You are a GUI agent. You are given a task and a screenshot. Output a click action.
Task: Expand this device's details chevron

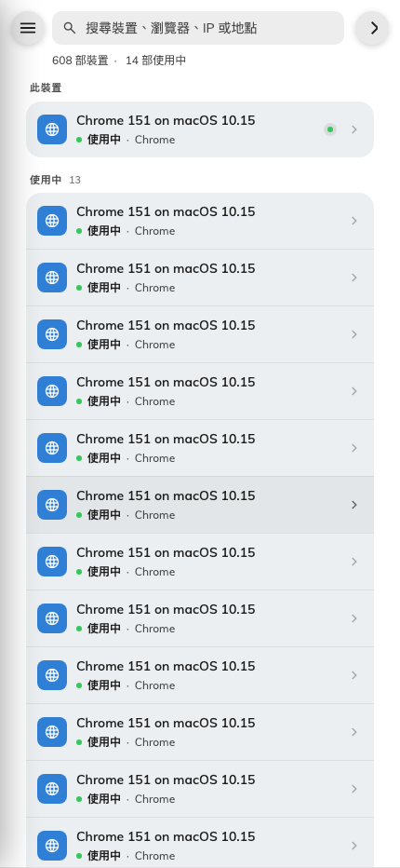click(x=354, y=129)
